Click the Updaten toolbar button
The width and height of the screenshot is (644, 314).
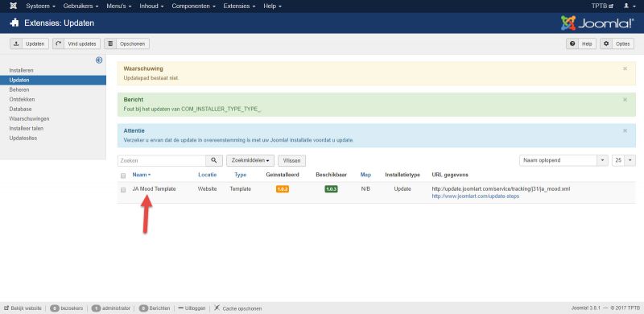30,43
